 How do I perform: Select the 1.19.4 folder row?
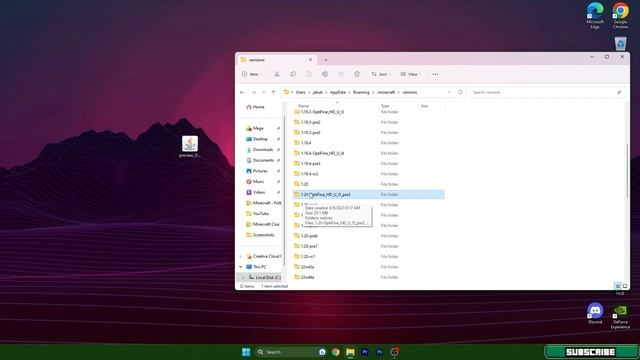369,143
